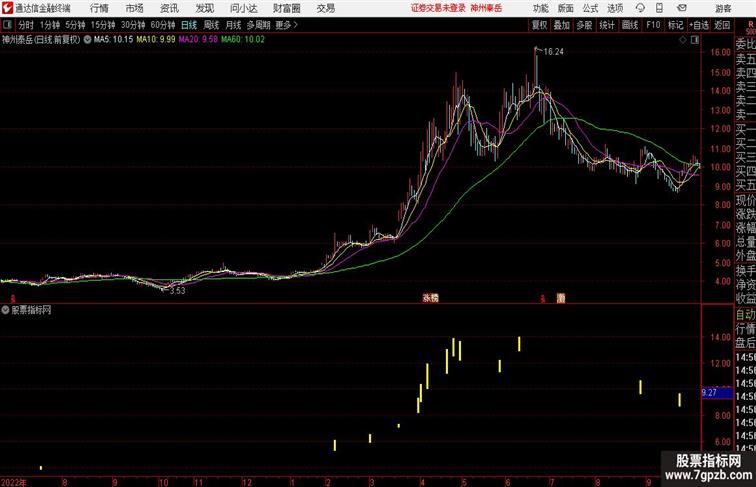Switch to the 5分钟 period
The height and width of the screenshot is (487, 756).
pos(75,25)
